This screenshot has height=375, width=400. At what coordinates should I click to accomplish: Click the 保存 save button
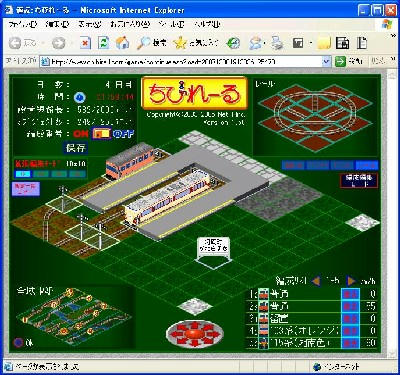tap(76, 148)
